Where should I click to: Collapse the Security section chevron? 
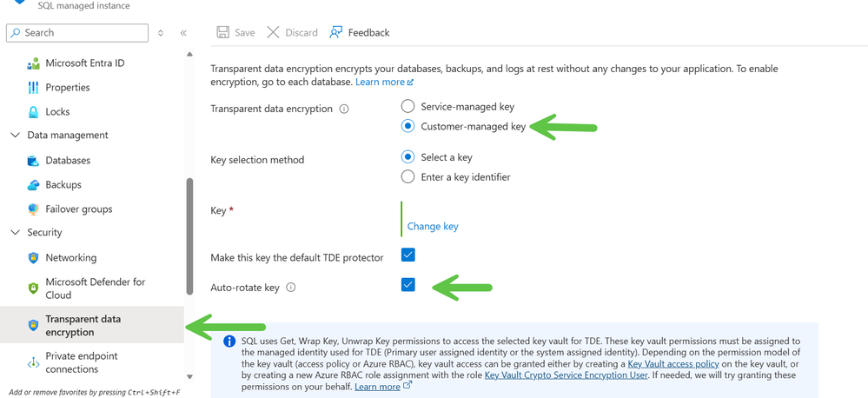point(15,233)
